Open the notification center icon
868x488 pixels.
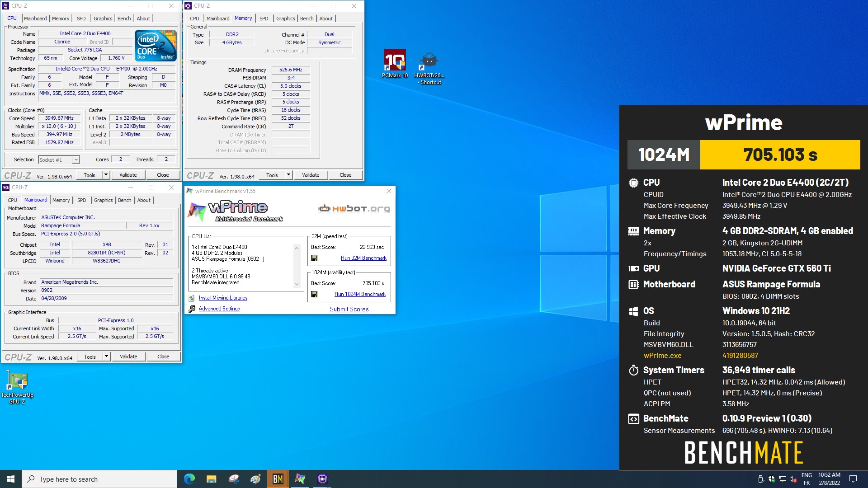[853, 479]
